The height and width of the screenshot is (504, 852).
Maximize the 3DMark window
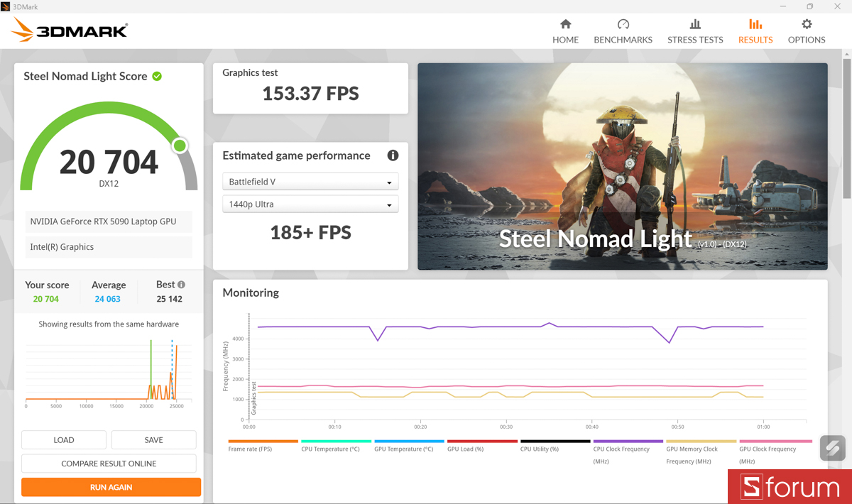(x=809, y=6)
